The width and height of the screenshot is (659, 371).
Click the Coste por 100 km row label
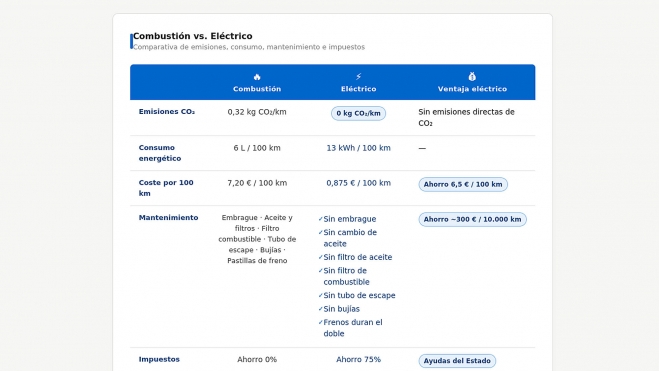click(166, 188)
